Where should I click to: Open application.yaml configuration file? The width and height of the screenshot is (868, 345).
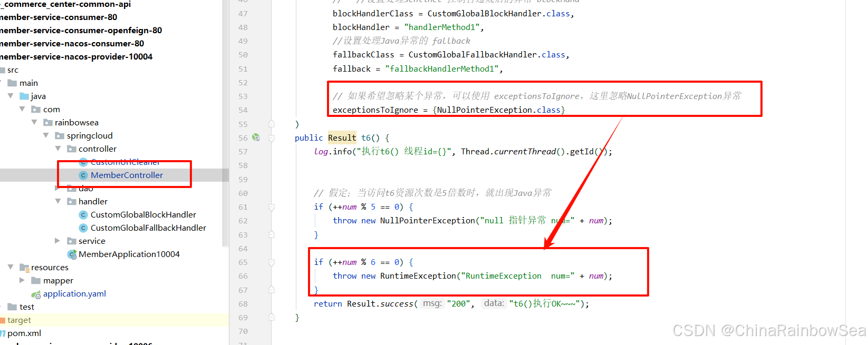click(x=74, y=293)
